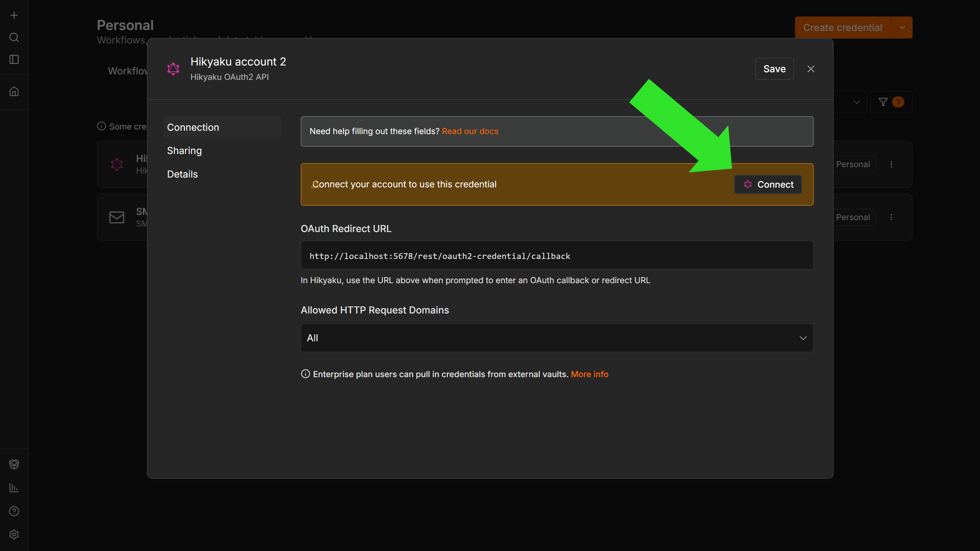Click the Personal tag on the SMTP row
The height and width of the screenshot is (551, 980).
pos(853,217)
